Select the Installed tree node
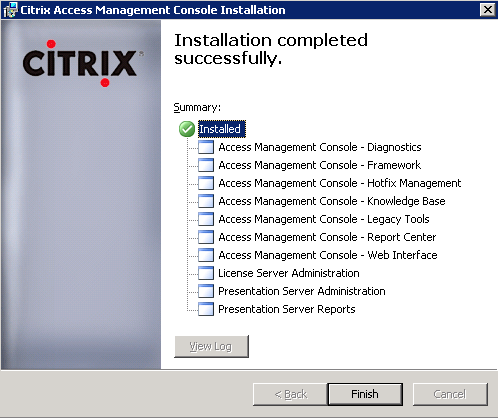Screen dimensions: 498x418 tap(222, 129)
